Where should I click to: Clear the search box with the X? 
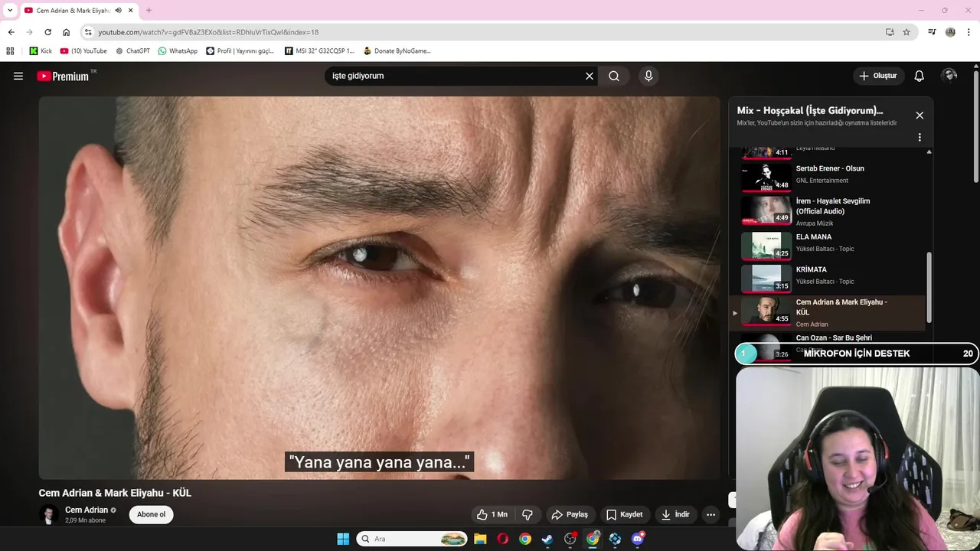click(590, 76)
